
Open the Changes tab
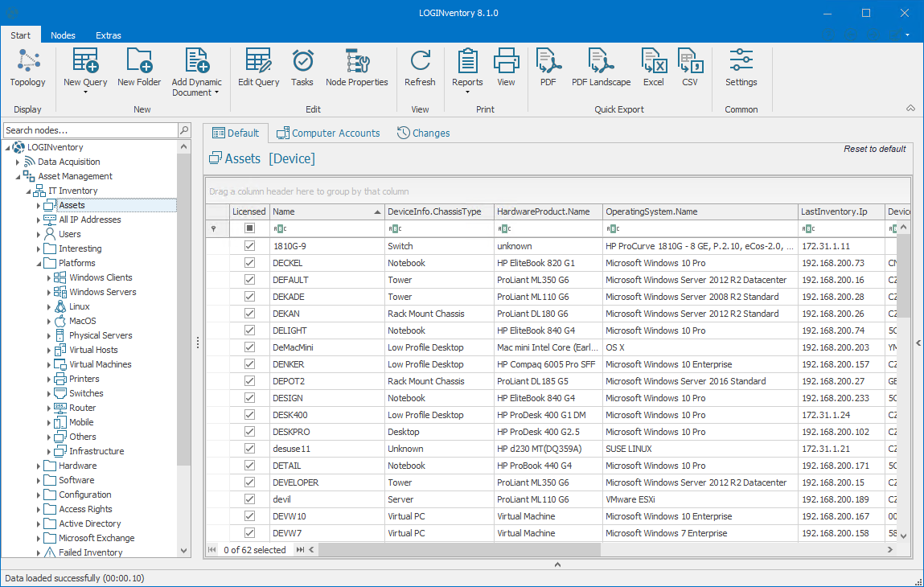pos(423,133)
